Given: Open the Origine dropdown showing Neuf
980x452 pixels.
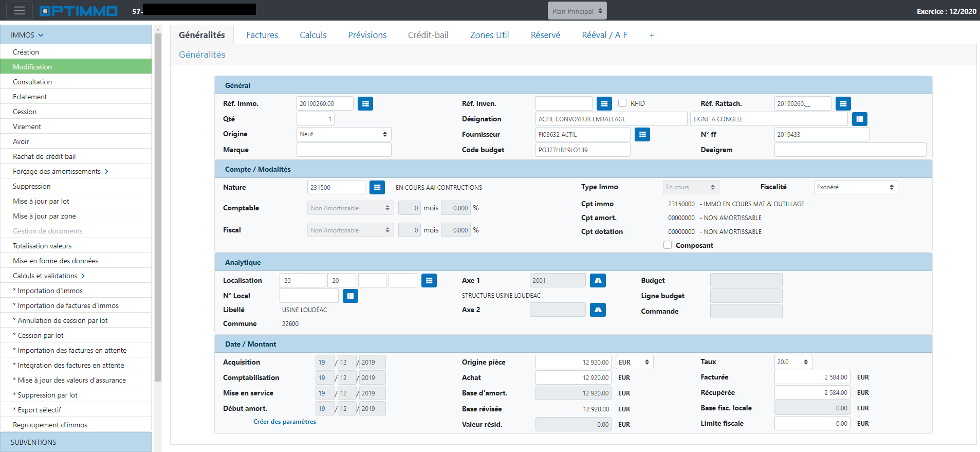Looking at the screenshot, I should [344, 134].
